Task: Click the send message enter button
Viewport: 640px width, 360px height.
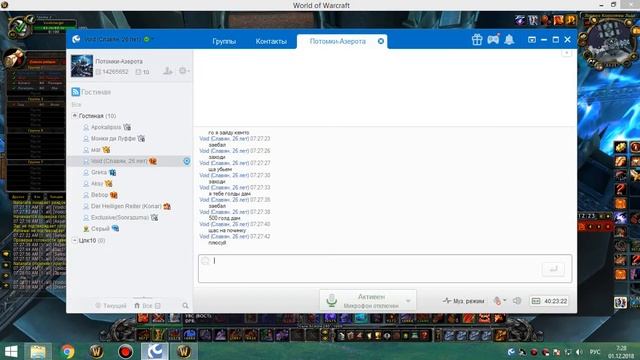Action: pos(553,269)
